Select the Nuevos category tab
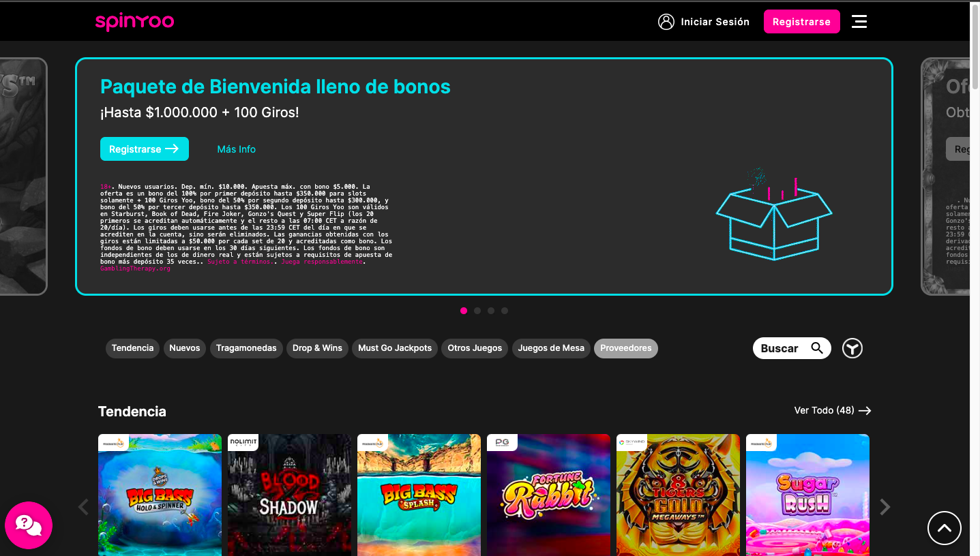Viewport: 980px width, 556px height. 185,348
